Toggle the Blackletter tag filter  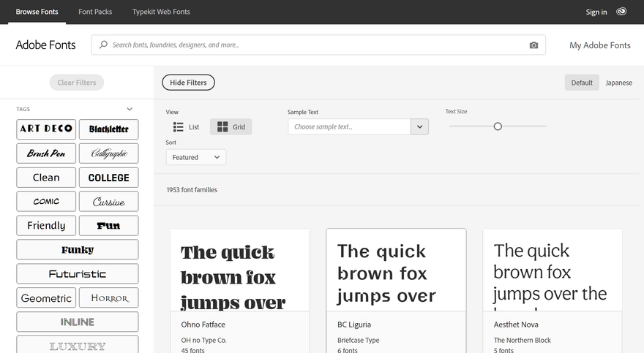click(x=109, y=129)
